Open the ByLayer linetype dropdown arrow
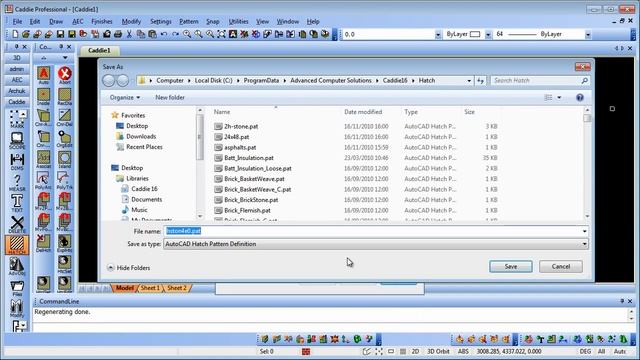 588,35
